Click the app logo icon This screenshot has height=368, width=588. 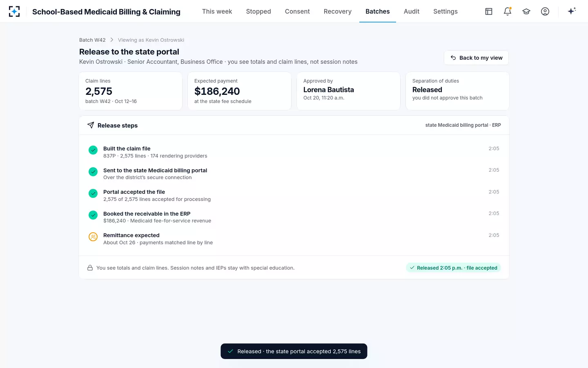click(14, 11)
